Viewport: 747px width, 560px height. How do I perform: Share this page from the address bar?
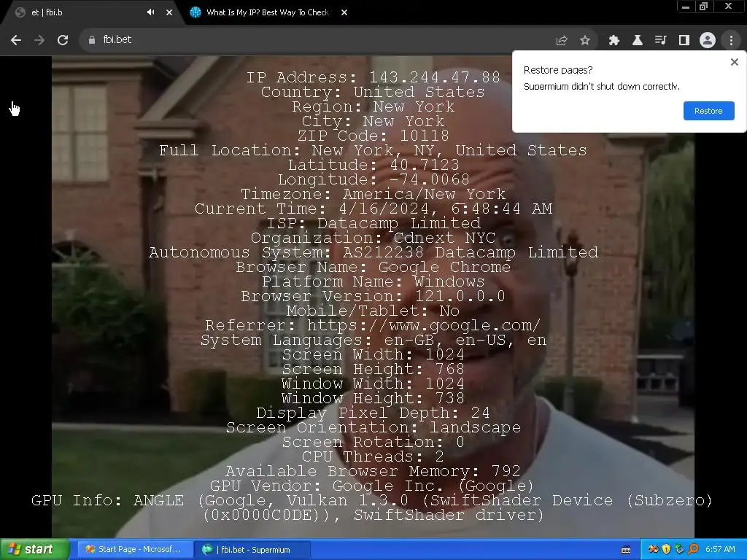click(x=562, y=41)
